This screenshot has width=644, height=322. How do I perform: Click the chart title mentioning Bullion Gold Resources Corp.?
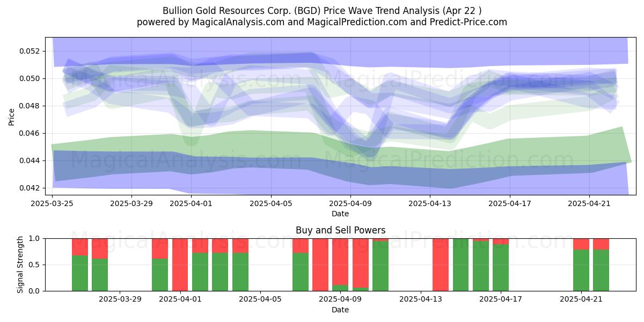click(x=322, y=11)
